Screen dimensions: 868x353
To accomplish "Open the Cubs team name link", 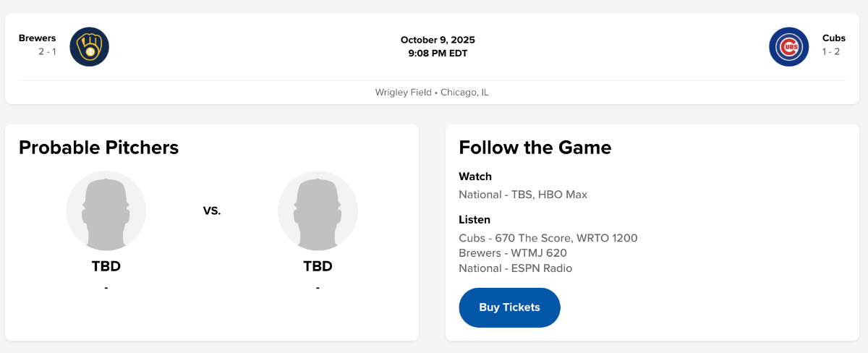I will click(x=833, y=38).
